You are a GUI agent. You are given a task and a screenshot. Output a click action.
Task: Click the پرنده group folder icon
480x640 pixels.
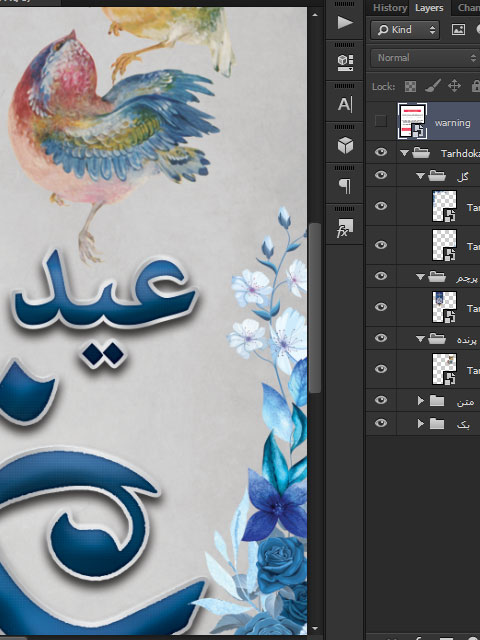click(x=437, y=338)
